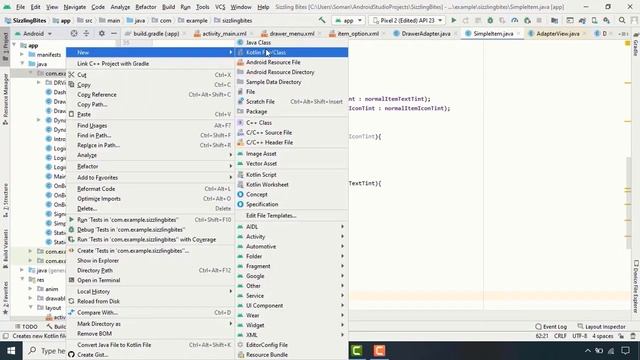Viewport: 640px width, 360px height.
Task: Open the Device File Explorer side panel
Action: coord(636,287)
